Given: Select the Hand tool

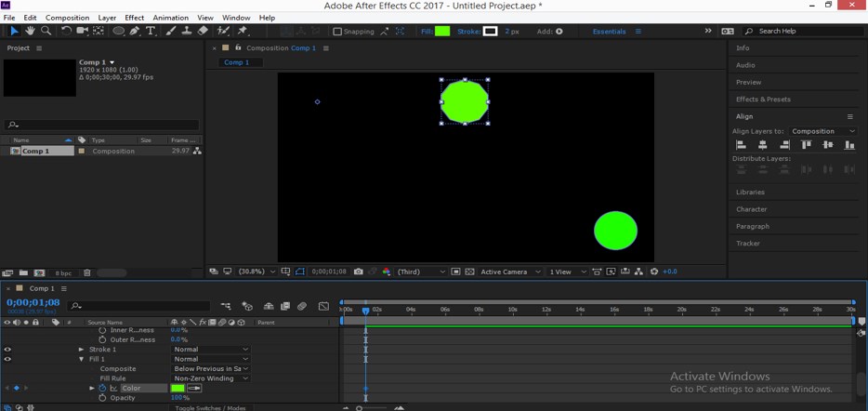Looking at the screenshot, I should click(x=33, y=31).
